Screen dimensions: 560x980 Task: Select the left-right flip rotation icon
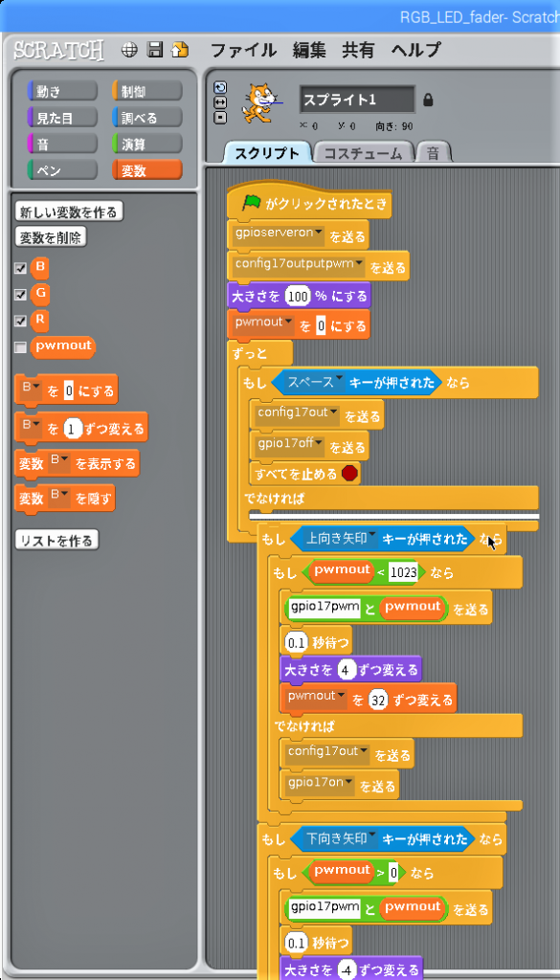(220, 101)
